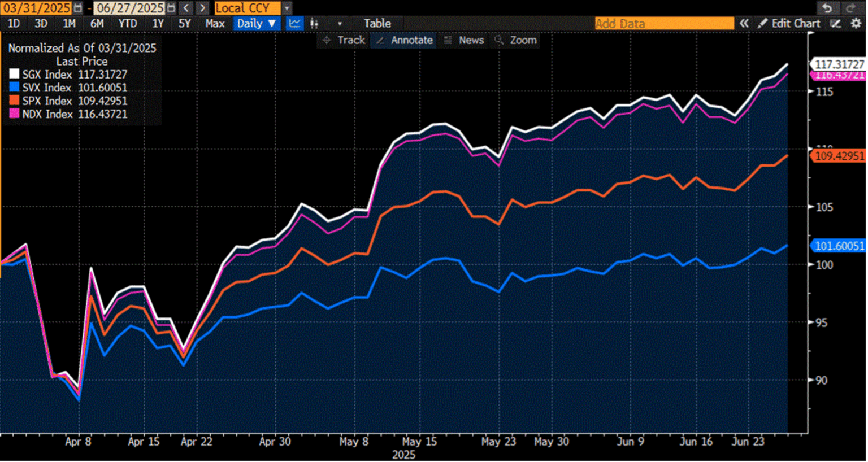Screen dimensions: 868x462
Task: Open the Edit Chart pencil tool
Action: coord(796,24)
